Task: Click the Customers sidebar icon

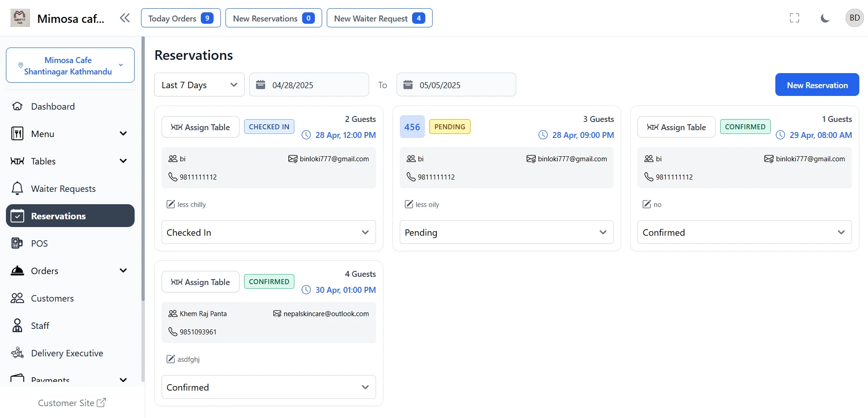Action: click(17, 298)
